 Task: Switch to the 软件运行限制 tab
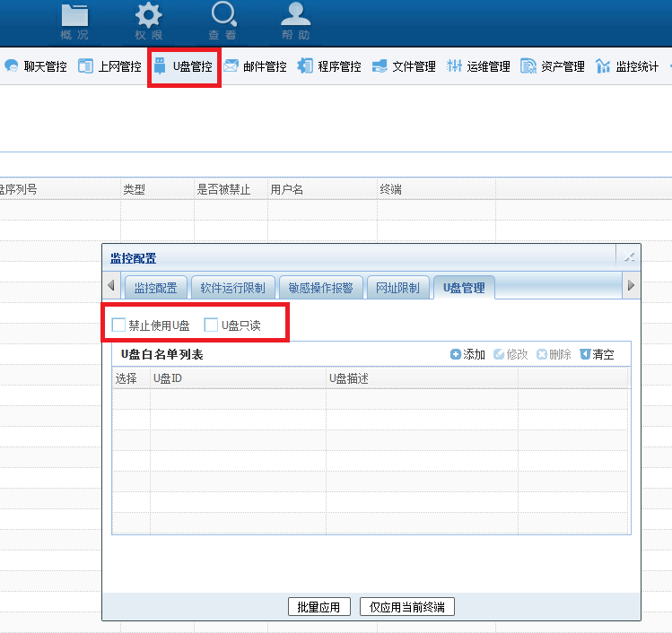click(x=233, y=288)
